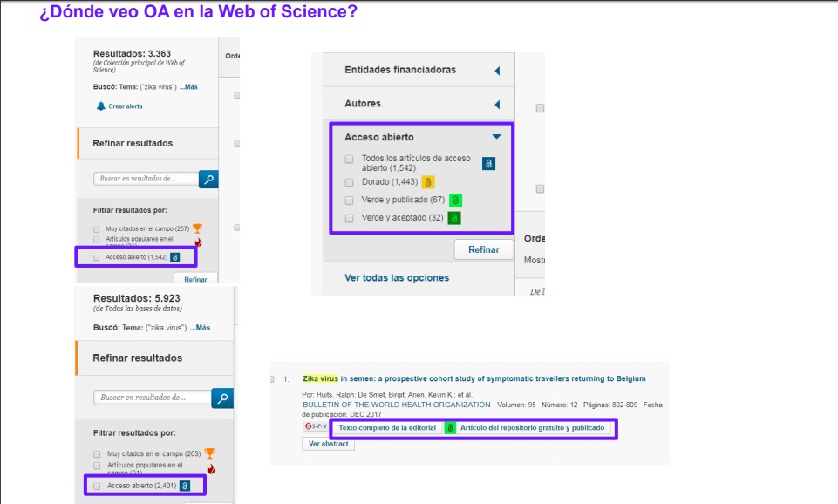Image resolution: width=838 pixels, height=504 pixels.
Task: Enable the Verde y publicado (67) filter
Action: (x=349, y=201)
